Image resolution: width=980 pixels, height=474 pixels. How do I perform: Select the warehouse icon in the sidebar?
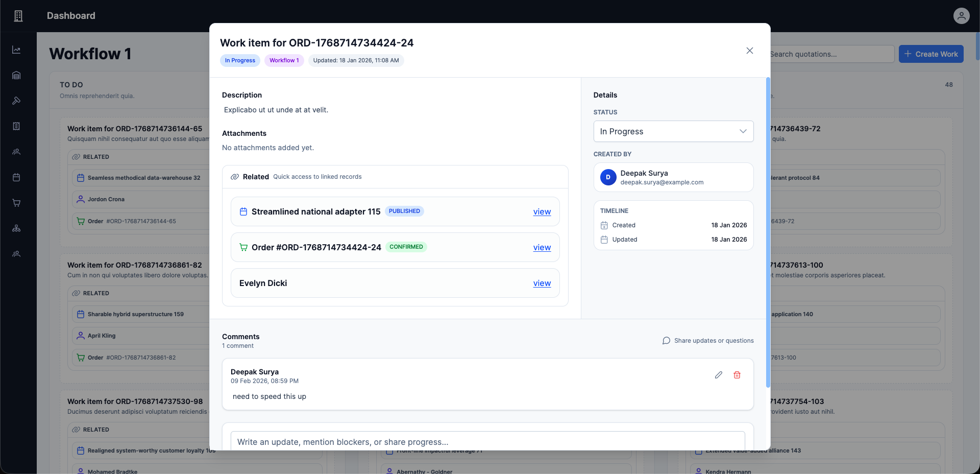pyautogui.click(x=16, y=75)
